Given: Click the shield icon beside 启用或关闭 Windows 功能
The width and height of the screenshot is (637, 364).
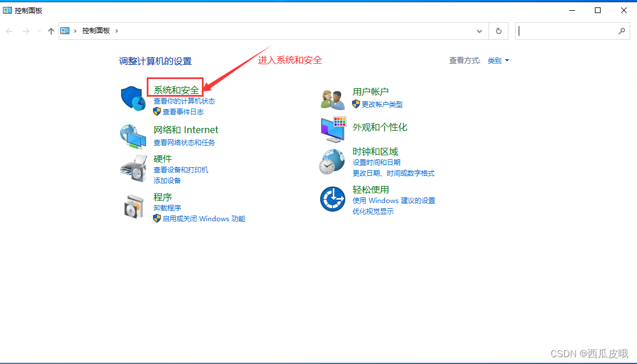Looking at the screenshot, I should pyautogui.click(x=157, y=218).
